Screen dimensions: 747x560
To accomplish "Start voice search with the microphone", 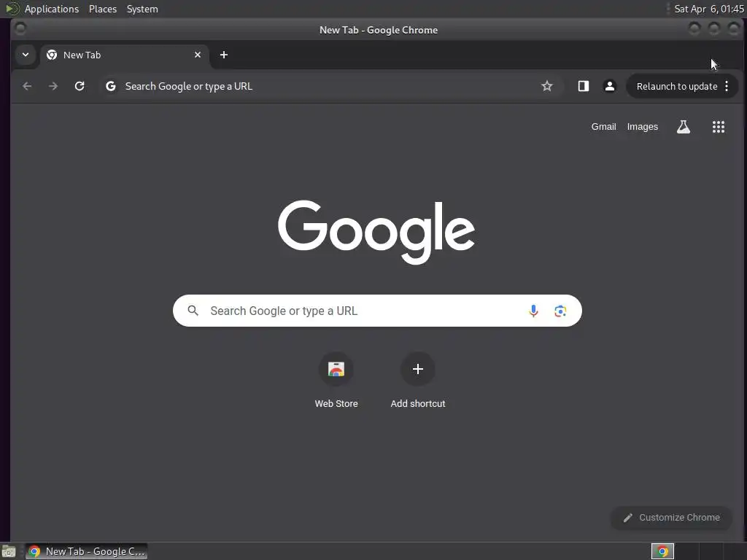I will 533,311.
